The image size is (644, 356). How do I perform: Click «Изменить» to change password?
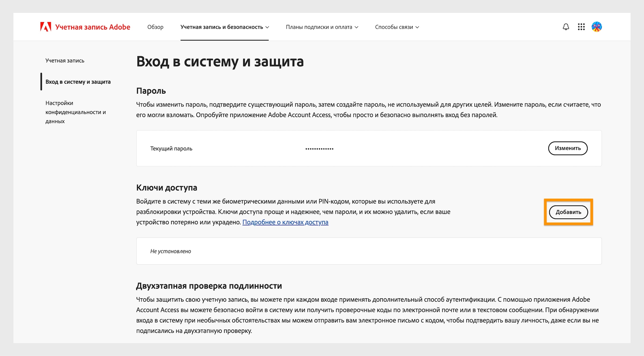click(568, 148)
